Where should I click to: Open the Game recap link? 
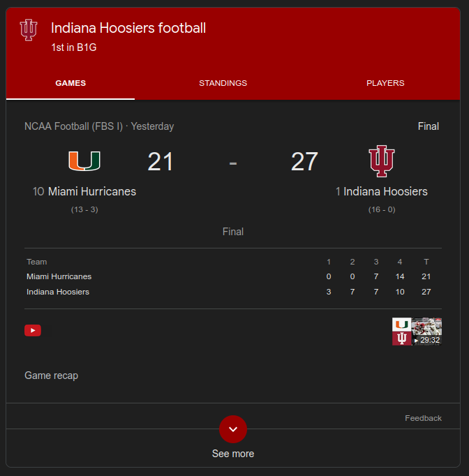(x=52, y=375)
